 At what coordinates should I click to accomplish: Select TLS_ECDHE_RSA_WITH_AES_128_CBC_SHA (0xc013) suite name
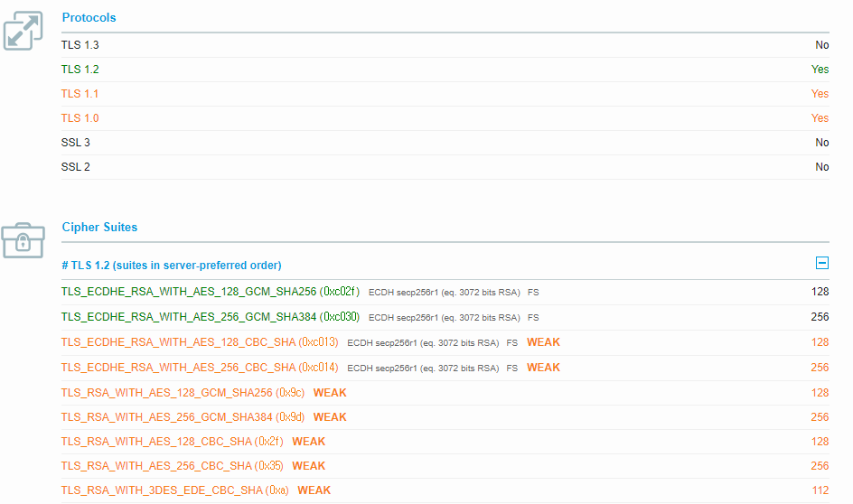(200, 342)
